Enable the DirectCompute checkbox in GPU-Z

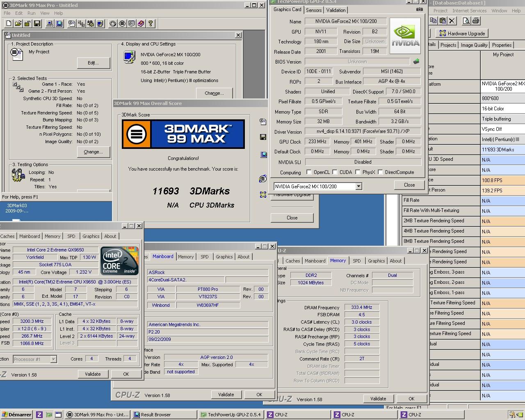[x=380, y=172]
